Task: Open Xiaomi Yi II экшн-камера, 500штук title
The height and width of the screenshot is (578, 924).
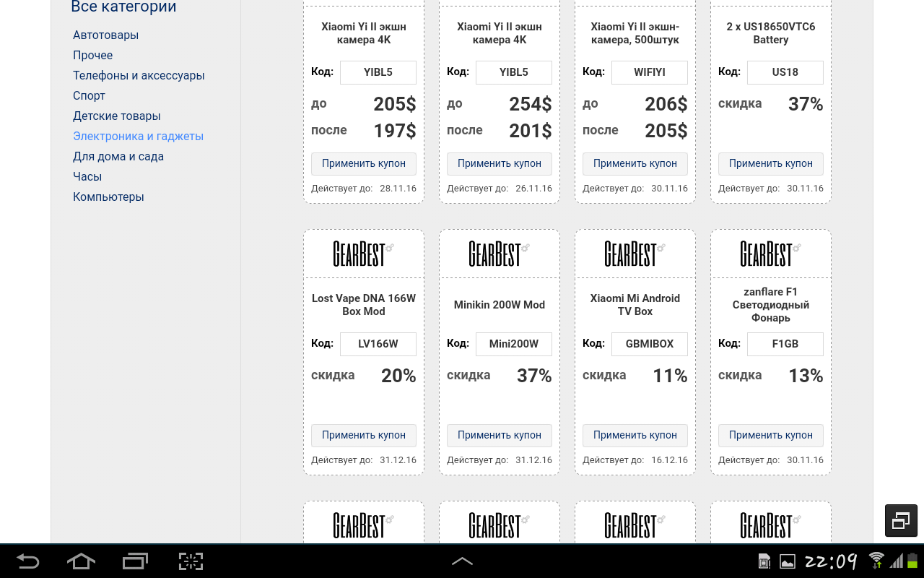Action: [635, 33]
